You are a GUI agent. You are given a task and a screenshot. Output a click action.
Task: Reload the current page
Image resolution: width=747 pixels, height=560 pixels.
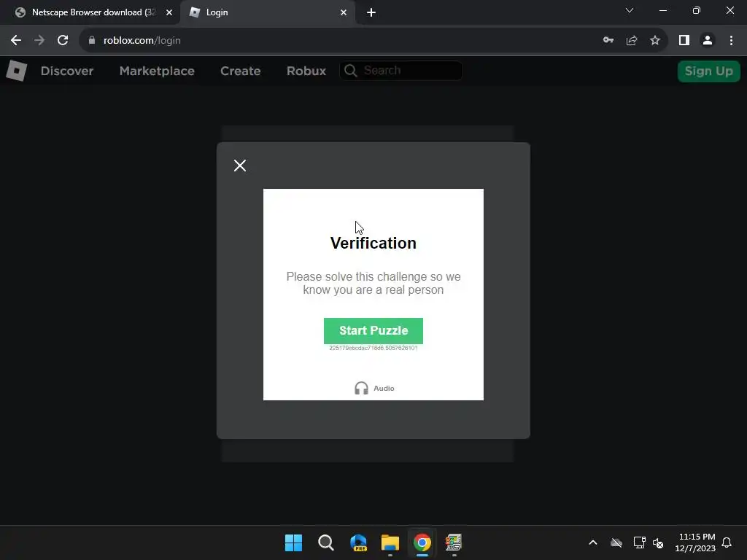tap(63, 41)
